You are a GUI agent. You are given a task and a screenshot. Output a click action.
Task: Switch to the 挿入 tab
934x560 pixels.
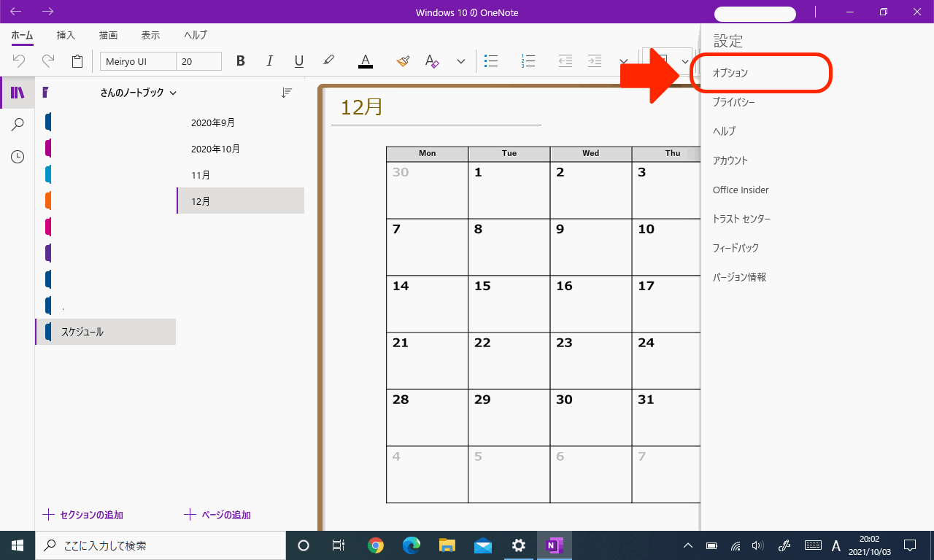pyautogui.click(x=66, y=35)
